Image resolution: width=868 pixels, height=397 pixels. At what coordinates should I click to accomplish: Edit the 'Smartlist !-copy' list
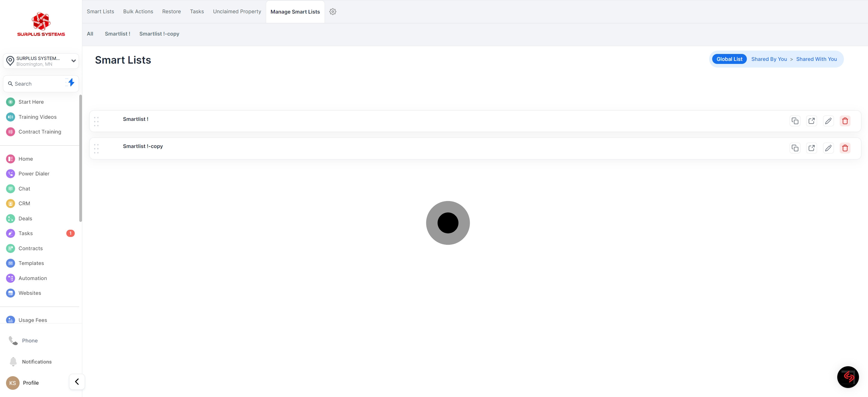tap(828, 148)
